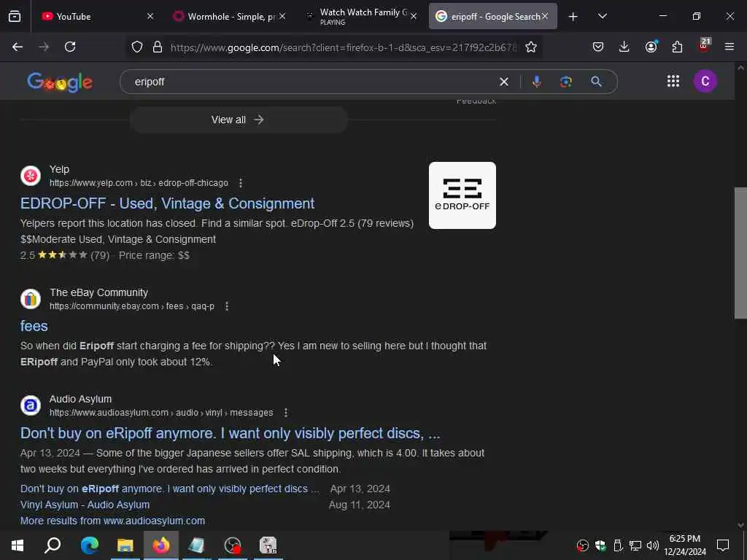747x560 pixels.
Task: Click the View all button
Action: click(239, 120)
